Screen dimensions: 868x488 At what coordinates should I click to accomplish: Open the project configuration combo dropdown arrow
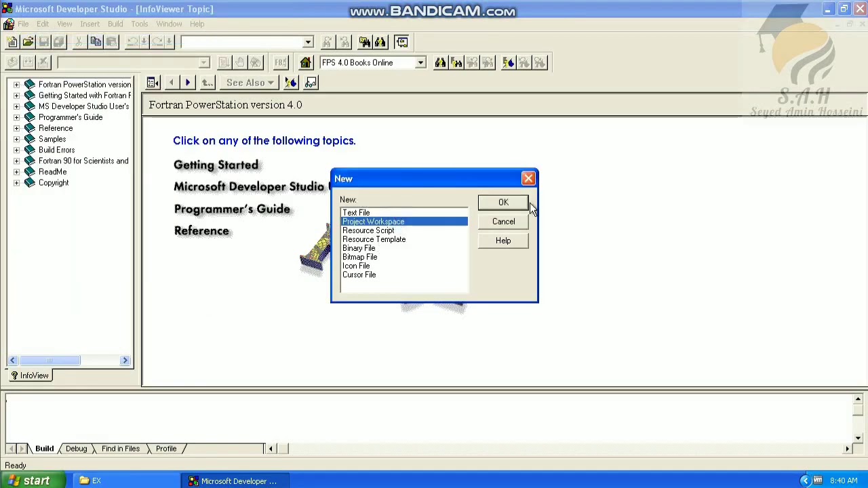203,62
